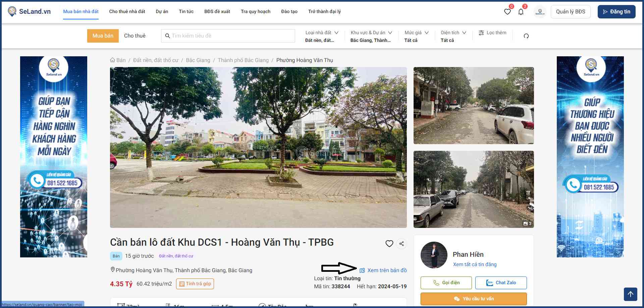Switch to the Cho thuê toggle

point(135,36)
